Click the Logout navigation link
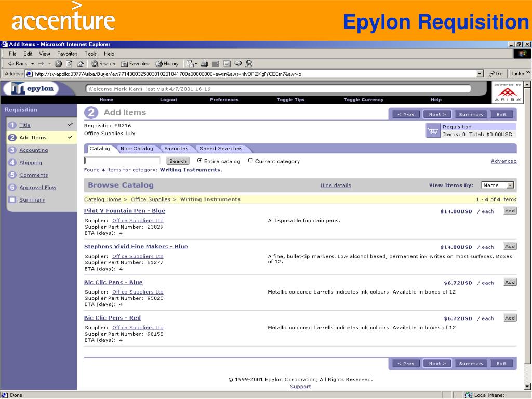The image size is (532, 399). point(169,100)
